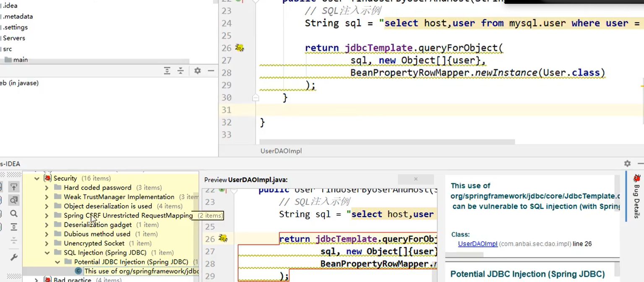Select the .metadata folder in project tree
The height and width of the screenshot is (282, 644).
pos(18,16)
